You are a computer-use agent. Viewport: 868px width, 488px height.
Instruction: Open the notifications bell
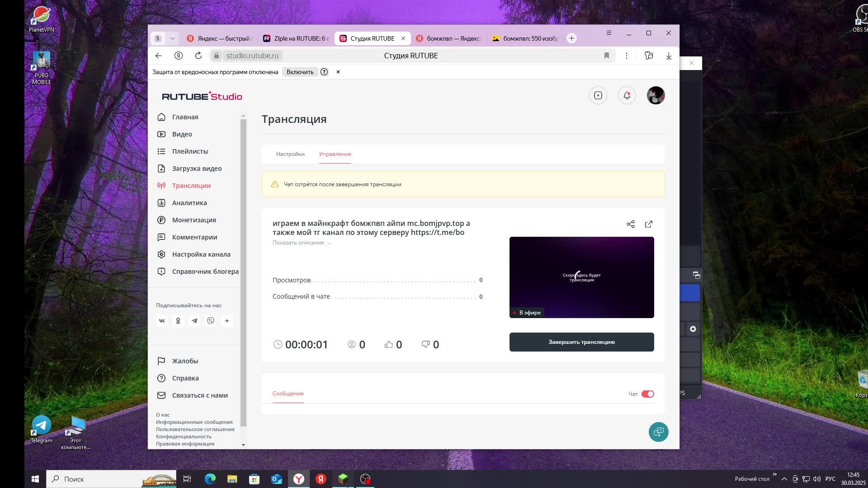(x=627, y=95)
